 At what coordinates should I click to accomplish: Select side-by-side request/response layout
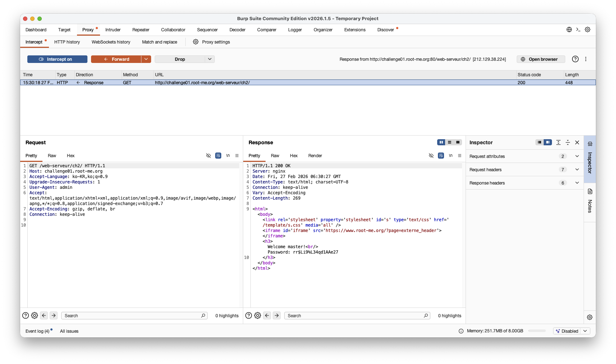[x=441, y=142]
